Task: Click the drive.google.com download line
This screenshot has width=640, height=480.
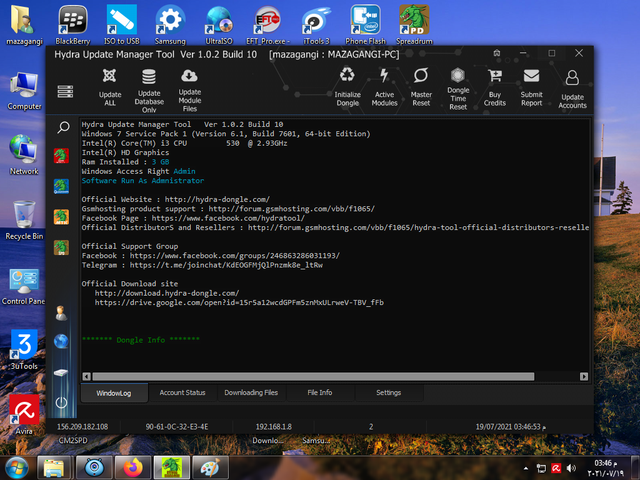Action: point(239,303)
